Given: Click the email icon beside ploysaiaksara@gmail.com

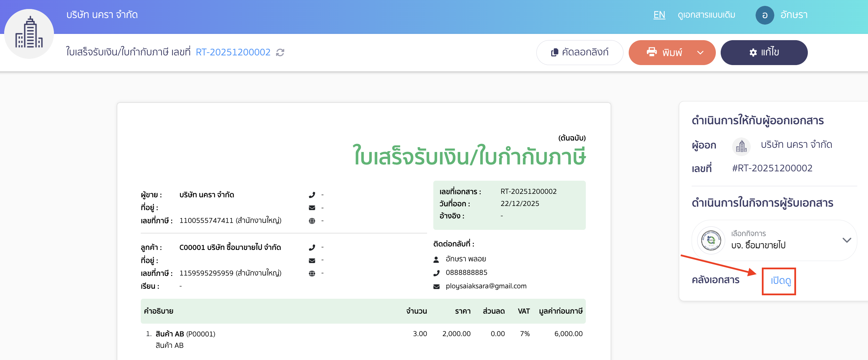Looking at the screenshot, I should click(x=436, y=286).
